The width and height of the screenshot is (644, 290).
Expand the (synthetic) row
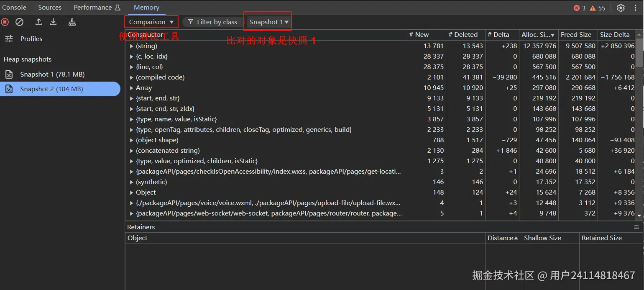click(132, 182)
